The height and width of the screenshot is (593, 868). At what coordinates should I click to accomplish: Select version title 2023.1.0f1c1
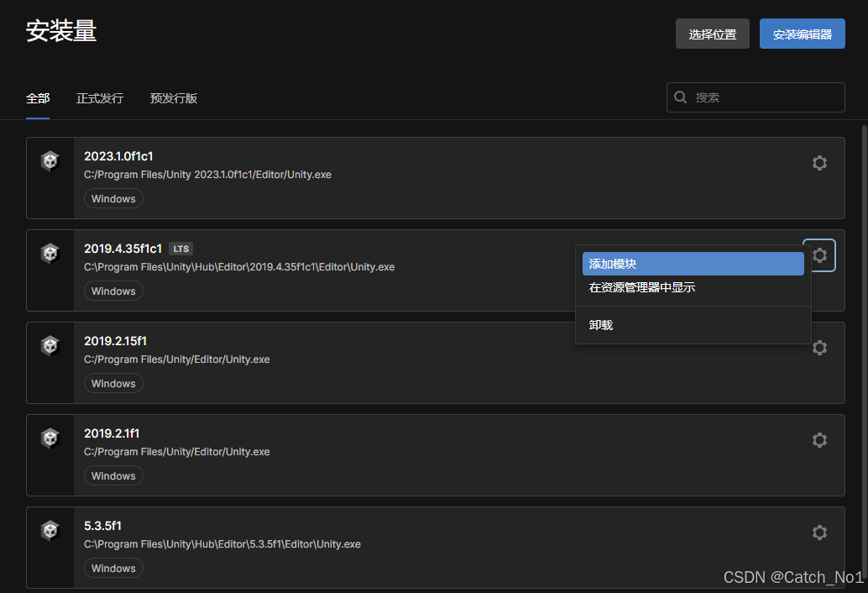(118, 156)
